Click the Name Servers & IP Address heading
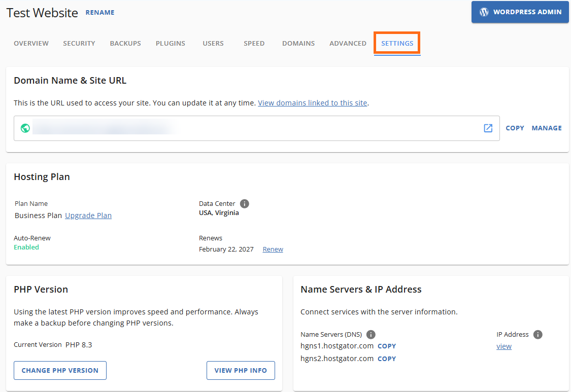 point(361,290)
